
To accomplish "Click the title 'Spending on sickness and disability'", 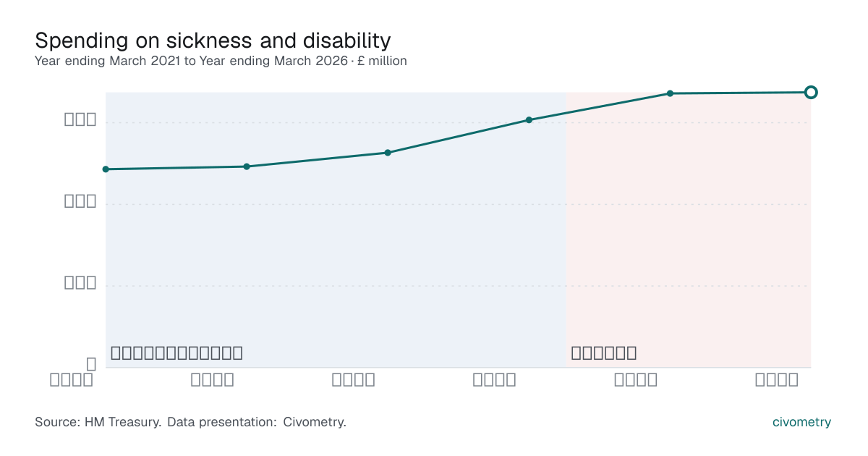I will coord(213,39).
